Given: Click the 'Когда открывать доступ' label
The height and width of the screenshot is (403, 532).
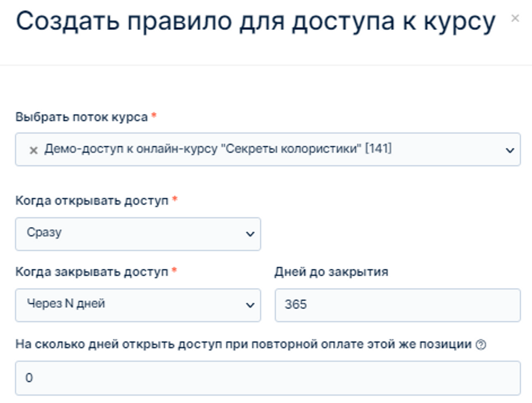Looking at the screenshot, I should (92, 200).
